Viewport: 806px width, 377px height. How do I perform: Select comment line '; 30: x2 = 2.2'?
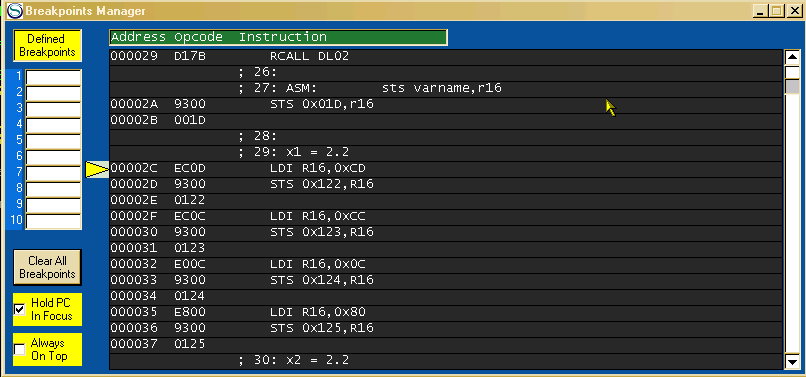tap(446, 360)
